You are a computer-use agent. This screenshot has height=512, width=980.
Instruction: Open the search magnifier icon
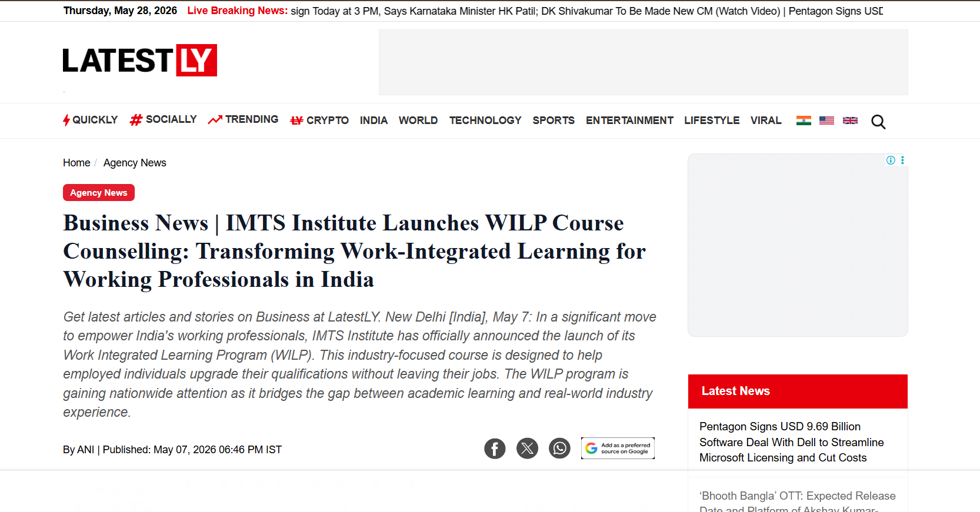[878, 122]
